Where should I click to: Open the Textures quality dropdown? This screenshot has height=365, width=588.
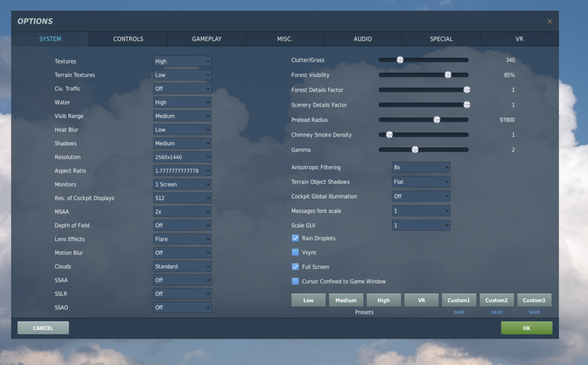[182, 61]
